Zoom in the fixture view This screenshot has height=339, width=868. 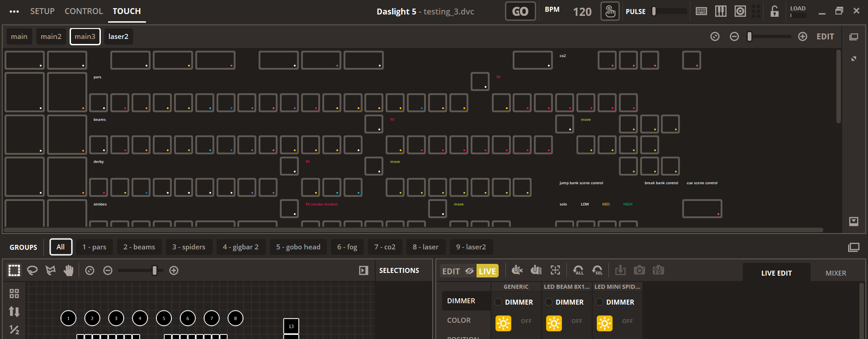(x=174, y=271)
